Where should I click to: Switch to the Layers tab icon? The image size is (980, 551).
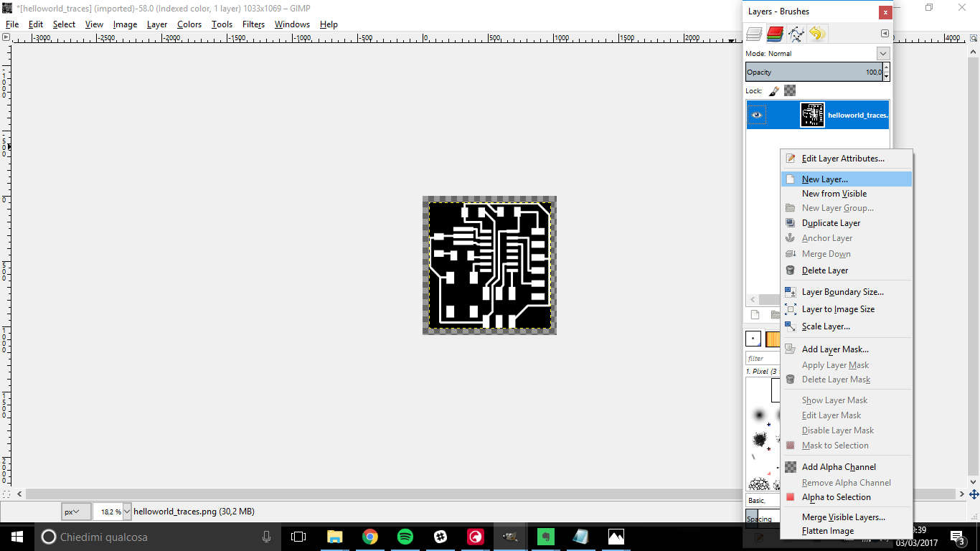tap(754, 34)
